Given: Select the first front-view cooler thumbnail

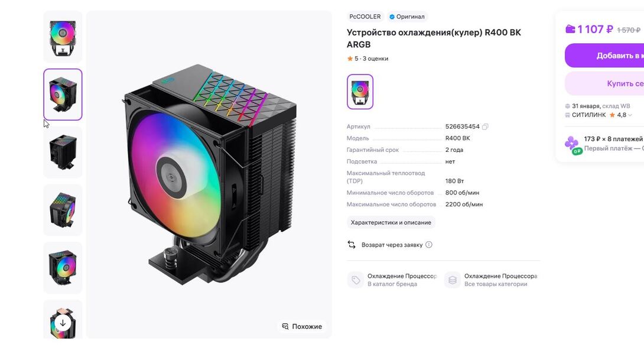Looking at the screenshot, I should click(x=63, y=37).
